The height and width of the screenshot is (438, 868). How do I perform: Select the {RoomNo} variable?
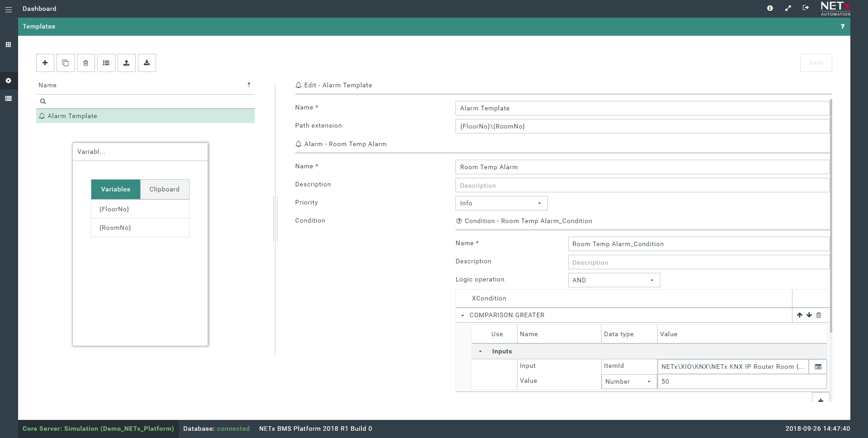(x=140, y=228)
